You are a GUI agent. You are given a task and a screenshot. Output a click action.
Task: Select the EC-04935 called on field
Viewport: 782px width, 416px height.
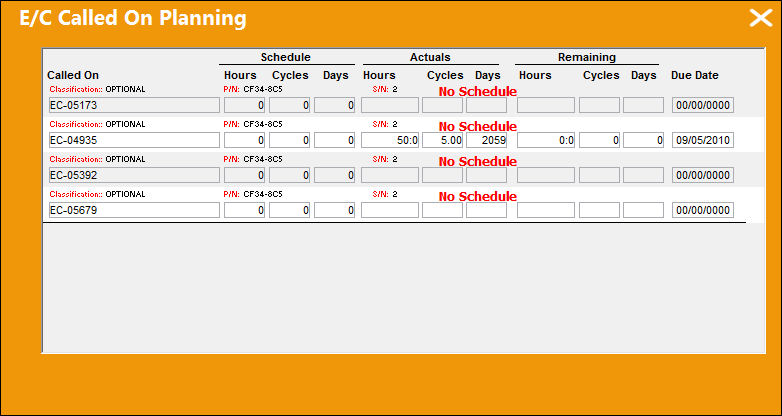134,140
